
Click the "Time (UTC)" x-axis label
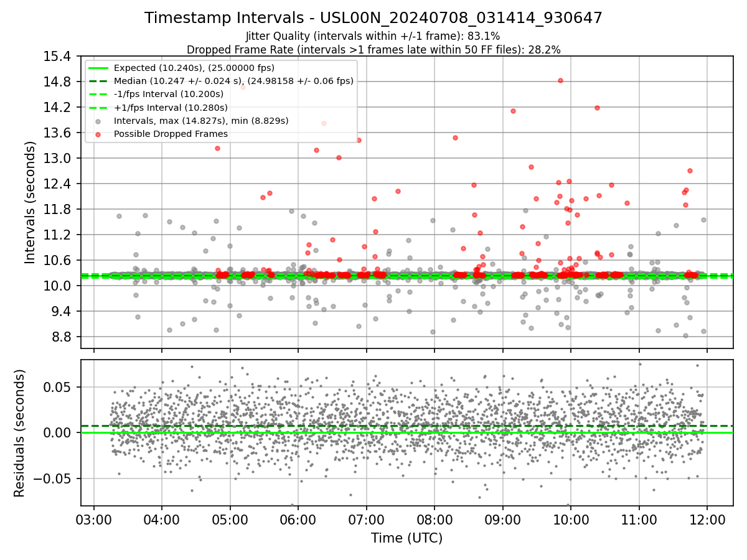click(407, 538)
